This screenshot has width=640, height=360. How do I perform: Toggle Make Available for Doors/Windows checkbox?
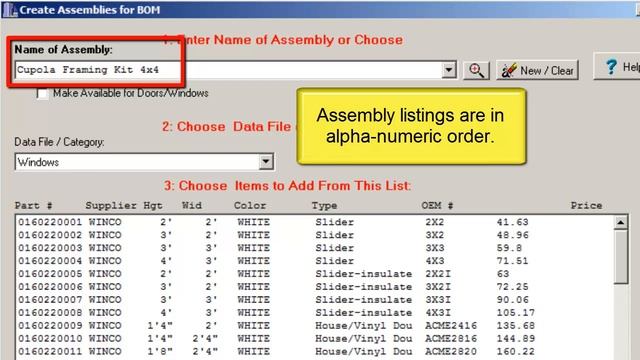(x=42, y=93)
